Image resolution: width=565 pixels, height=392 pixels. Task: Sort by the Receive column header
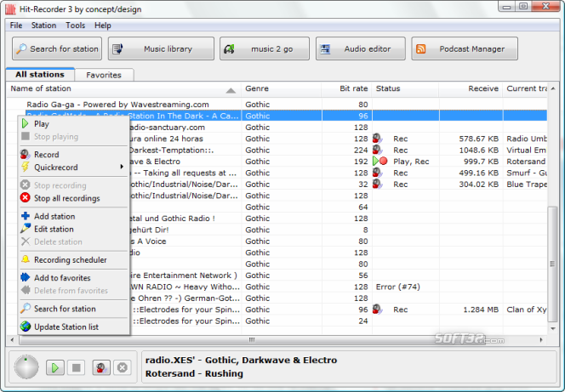[471, 88]
